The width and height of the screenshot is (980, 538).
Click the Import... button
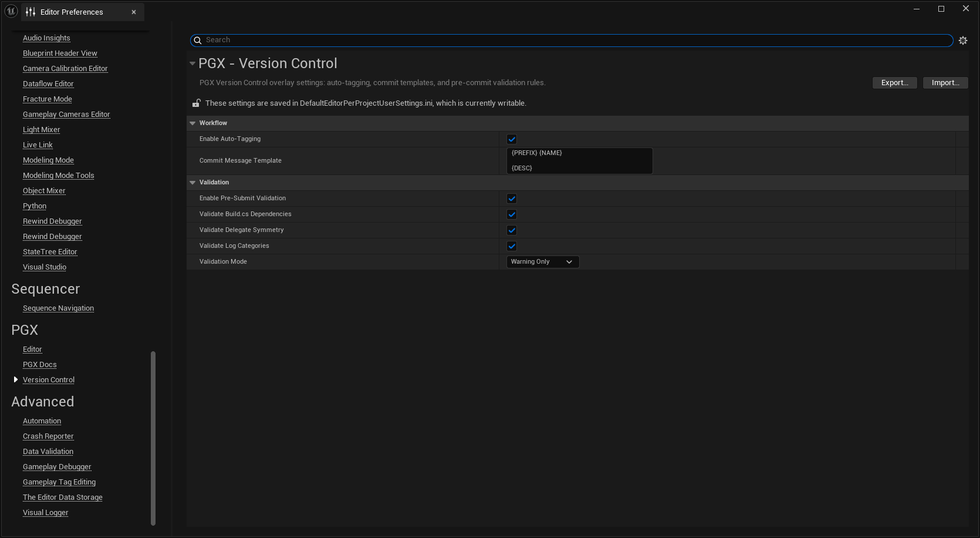tap(945, 83)
